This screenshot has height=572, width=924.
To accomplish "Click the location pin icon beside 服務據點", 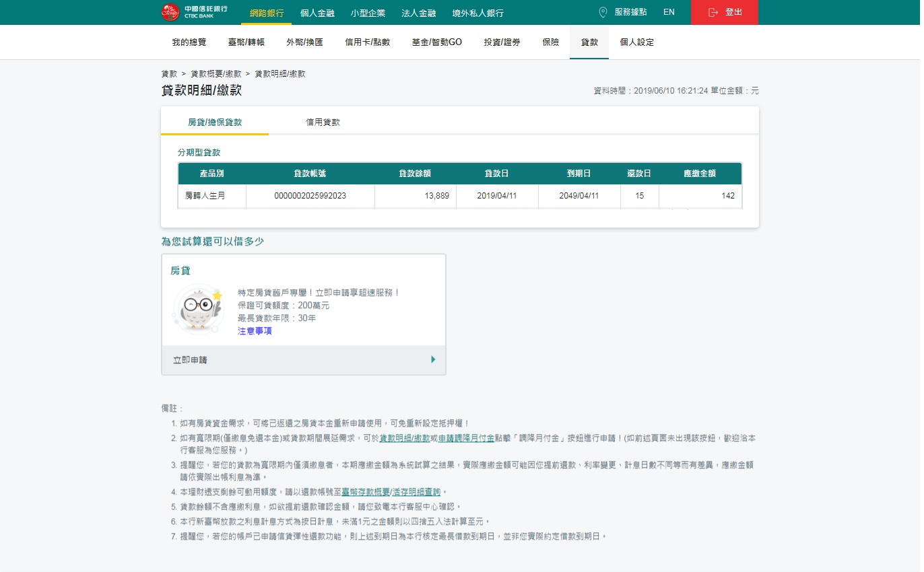I will pyautogui.click(x=603, y=12).
